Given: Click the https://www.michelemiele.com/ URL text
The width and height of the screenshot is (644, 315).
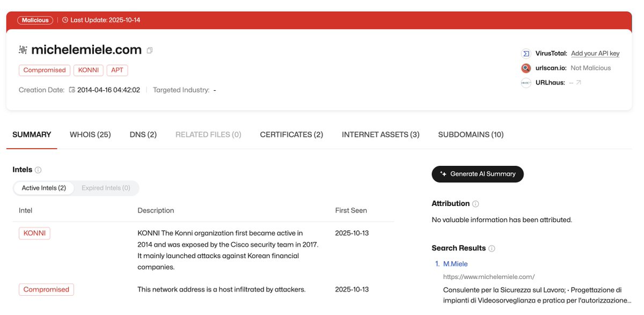Looking at the screenshot, I should point(489,277).
